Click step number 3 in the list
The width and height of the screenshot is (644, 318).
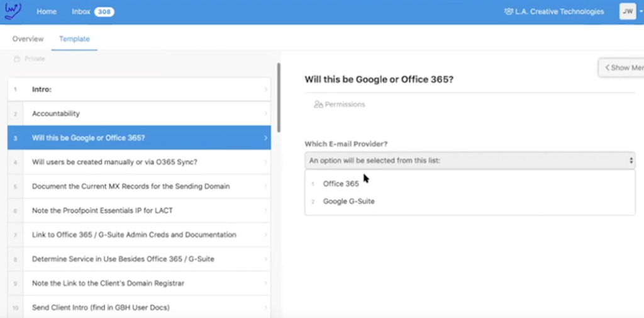pyautogui.click(x=15, y=138)
